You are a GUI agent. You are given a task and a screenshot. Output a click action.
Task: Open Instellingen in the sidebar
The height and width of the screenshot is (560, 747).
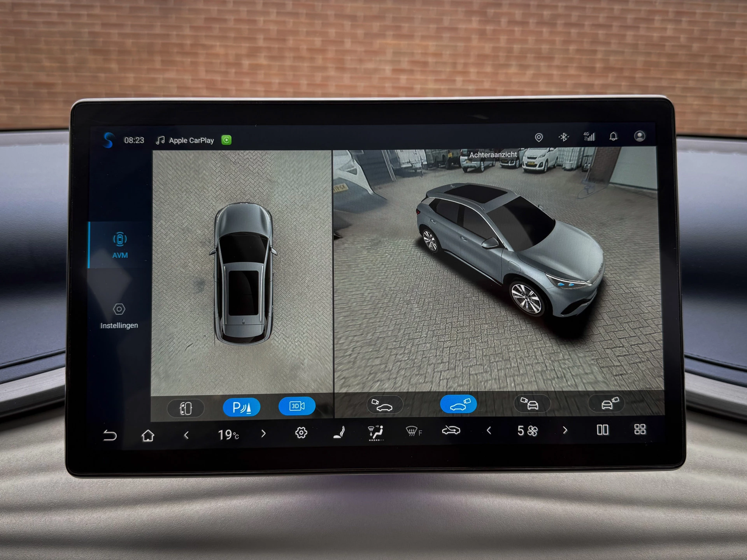coord(119,316)
